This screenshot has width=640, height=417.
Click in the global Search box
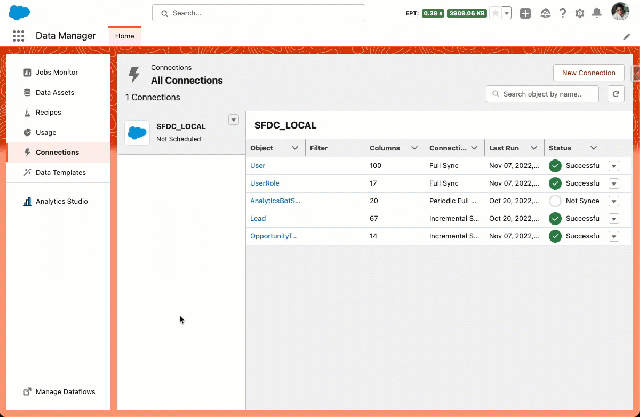pos(258,13)
